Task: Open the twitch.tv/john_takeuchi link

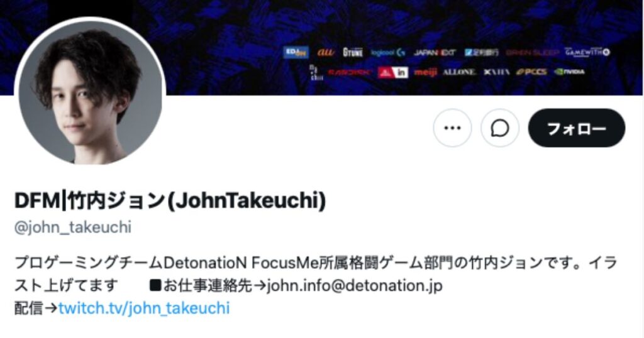Action: click(144, 308)
